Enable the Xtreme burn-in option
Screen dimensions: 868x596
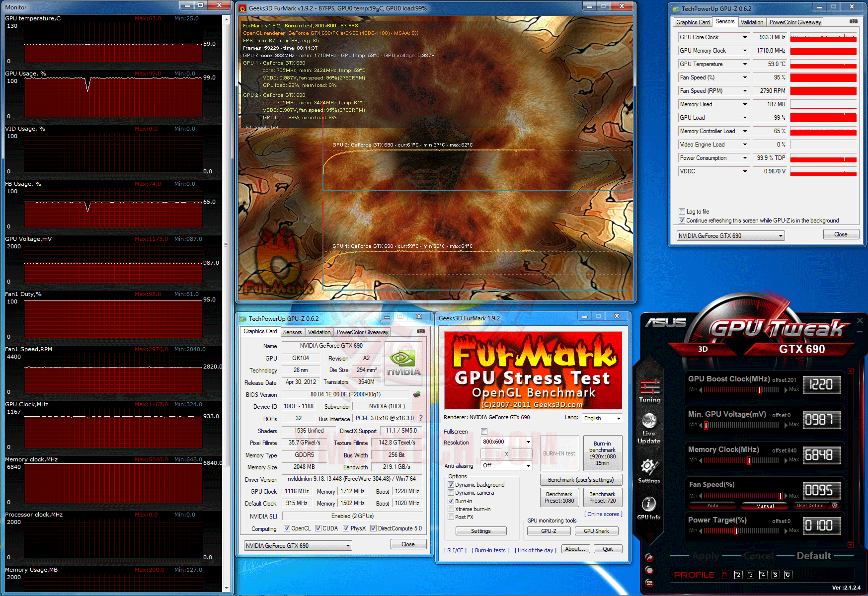click(x=451, y=509)
